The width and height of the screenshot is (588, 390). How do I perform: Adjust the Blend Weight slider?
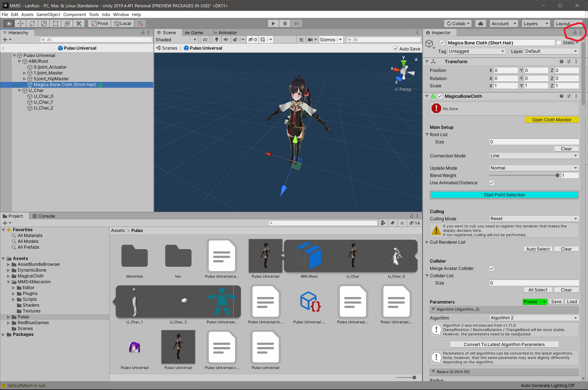[x=557, y=176]
